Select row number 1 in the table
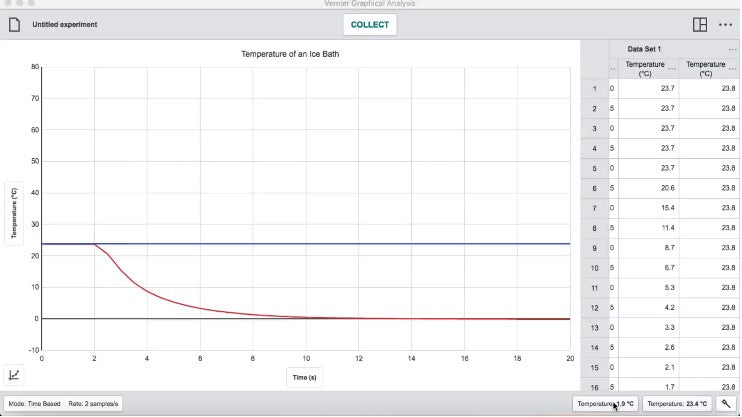This screenshot has width=742, height=417. [595, 89]
